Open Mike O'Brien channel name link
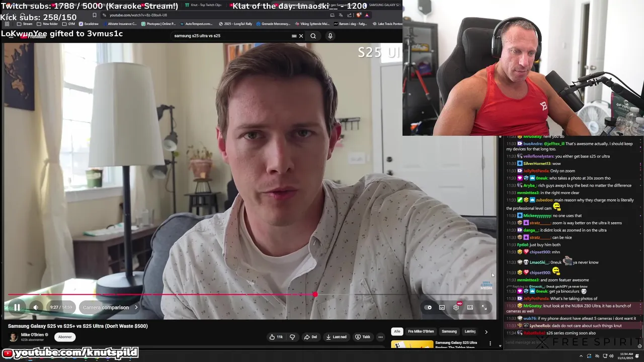This screenshot has width=644, height=362. click(x=33, y=335)
